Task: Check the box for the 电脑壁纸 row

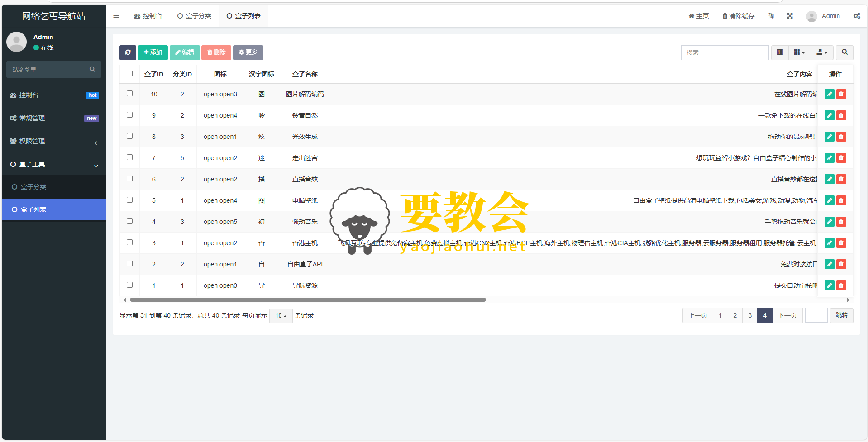Action: click(x=130, y=200)
